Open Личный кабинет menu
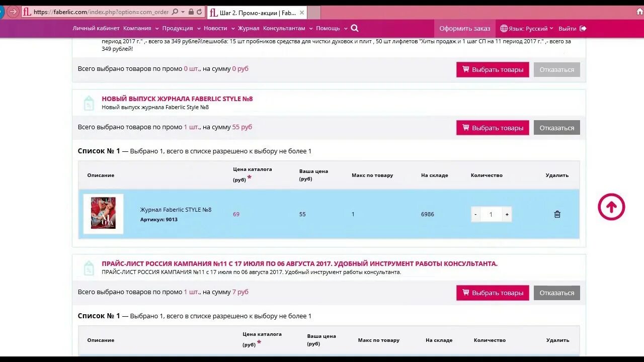The image size is (644, 362). click(96, 29)
